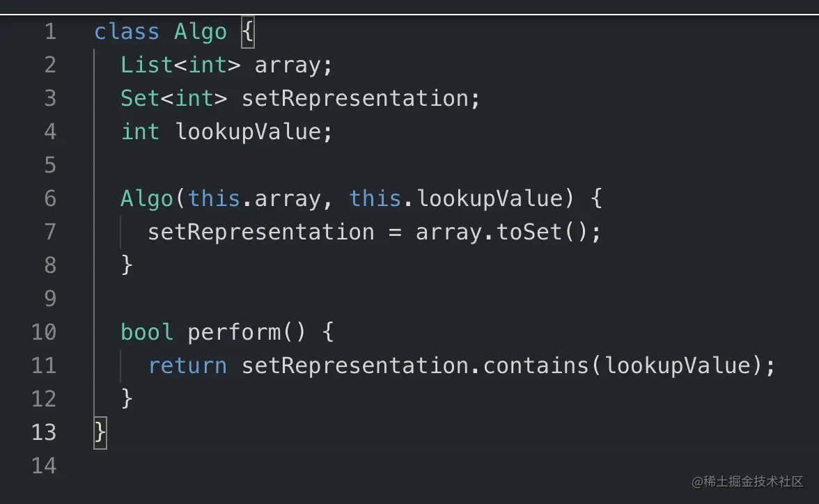Click the watermark text at bottom right

747,482
